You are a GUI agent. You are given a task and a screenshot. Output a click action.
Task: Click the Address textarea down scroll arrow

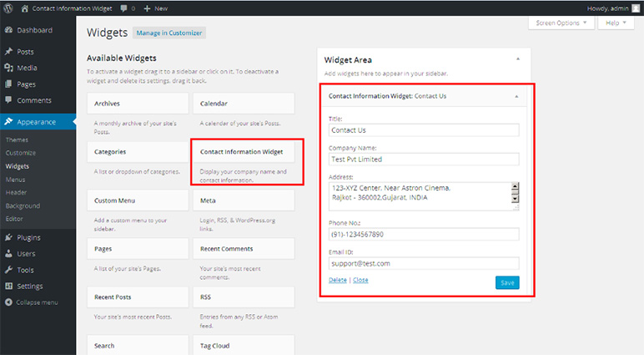click(x=515, y=199)
